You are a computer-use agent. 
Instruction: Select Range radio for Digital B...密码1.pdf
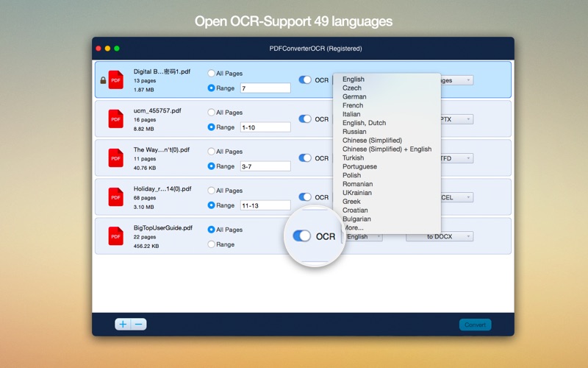tap(211, 88)
